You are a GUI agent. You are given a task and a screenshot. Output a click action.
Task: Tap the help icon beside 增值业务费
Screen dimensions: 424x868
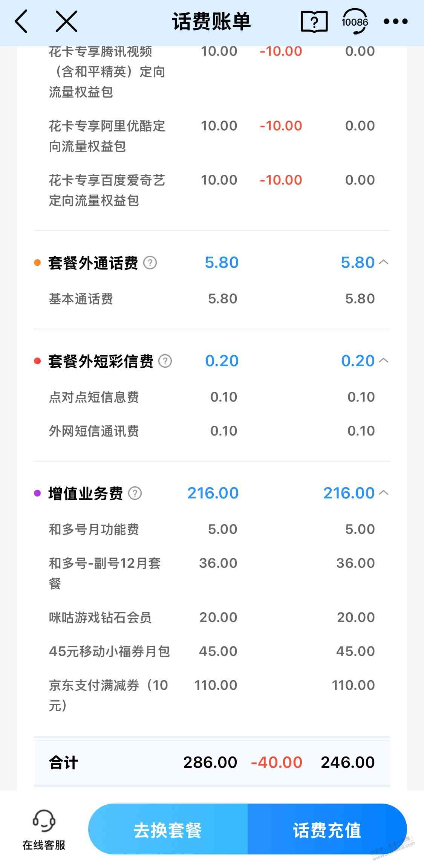[x=135, y=493]
